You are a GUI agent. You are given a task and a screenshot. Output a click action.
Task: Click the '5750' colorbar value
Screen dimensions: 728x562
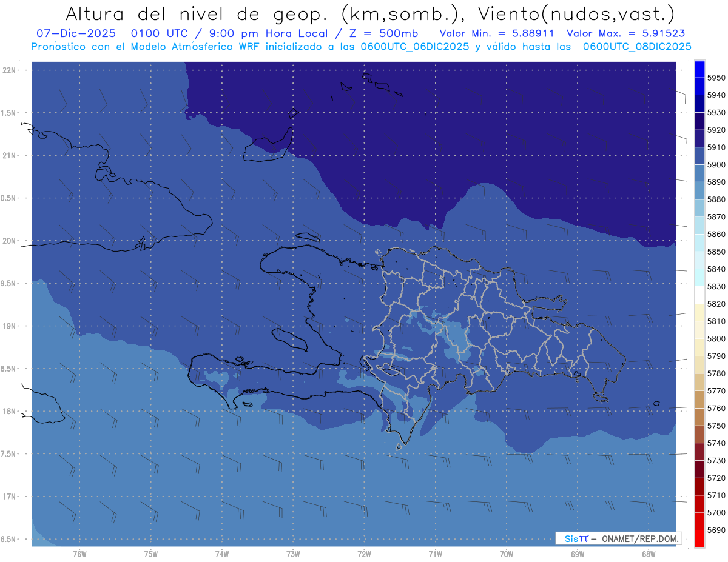[x=716, y=426]
